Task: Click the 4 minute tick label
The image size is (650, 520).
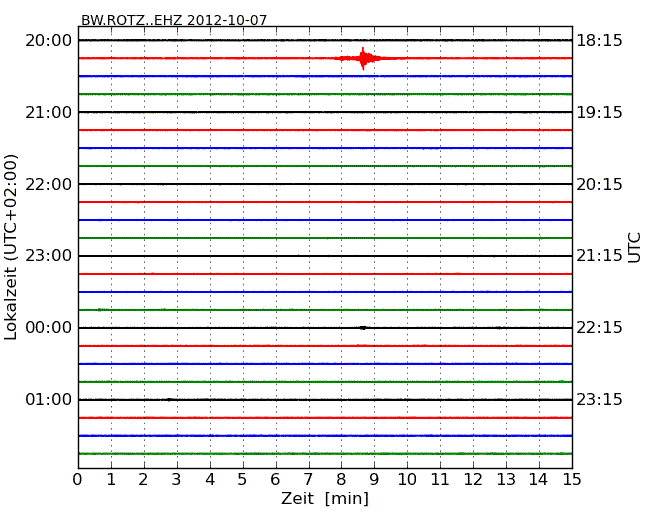Action: [210, 479]
